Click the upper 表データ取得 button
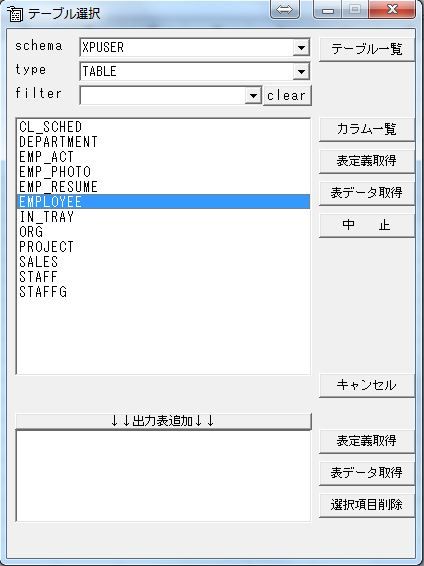The width and height of the screenshot is (424, 566). [367, 193]
